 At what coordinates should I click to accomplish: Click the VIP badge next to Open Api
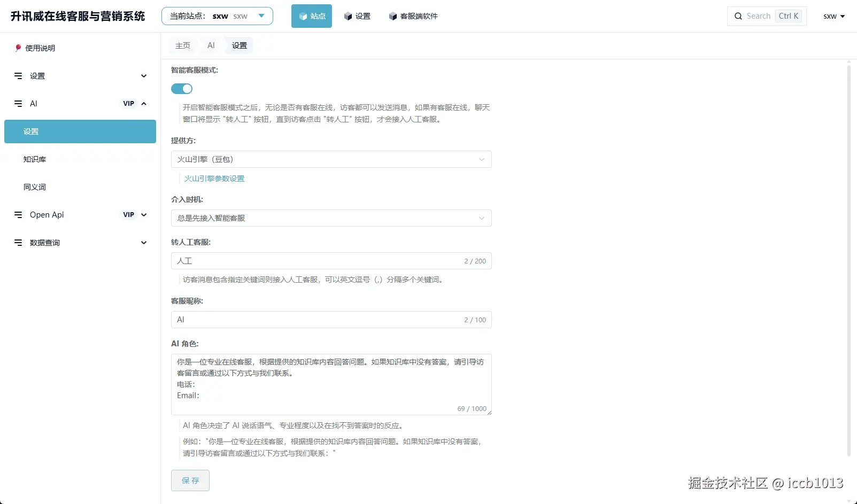coord(129,215)
